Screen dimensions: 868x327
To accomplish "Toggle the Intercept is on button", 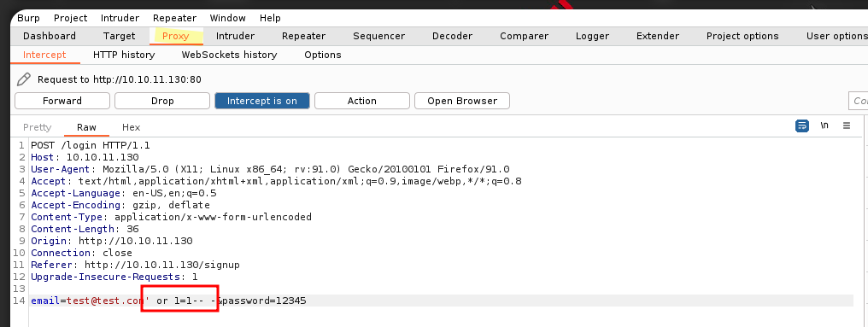I will [261, 101].
